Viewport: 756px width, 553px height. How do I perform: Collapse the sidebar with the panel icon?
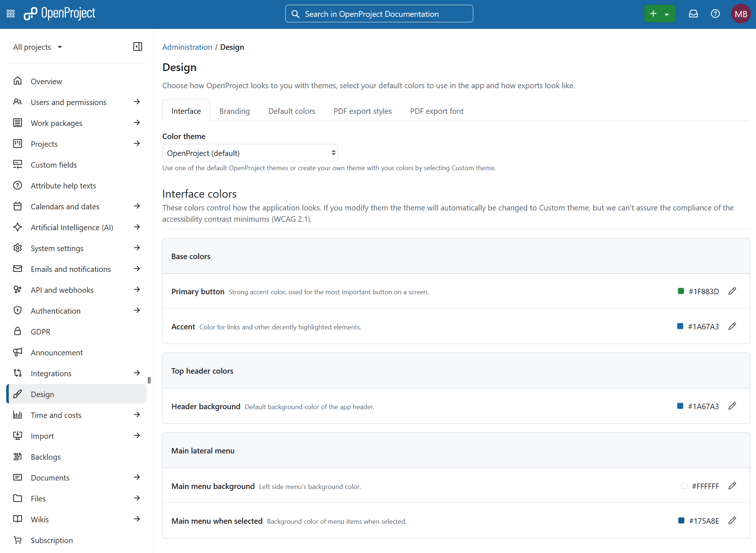[x=138, y=46]
